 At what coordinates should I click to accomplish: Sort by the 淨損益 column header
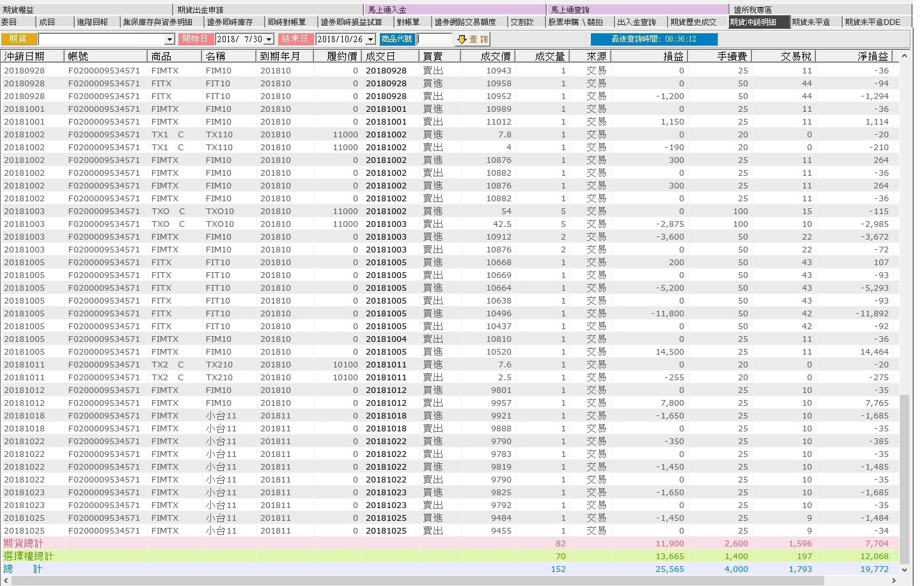pos(854,56)
